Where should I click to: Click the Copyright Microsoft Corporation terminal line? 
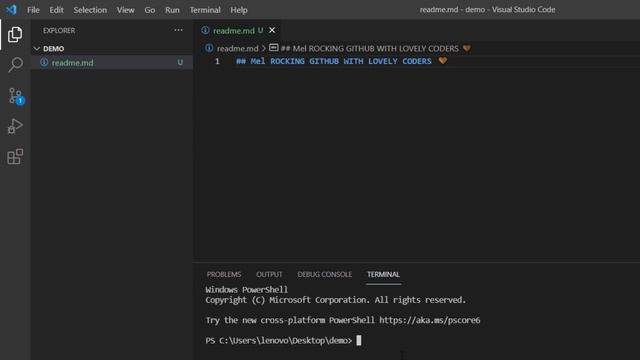pyautogui.click(x=335, y=300)
